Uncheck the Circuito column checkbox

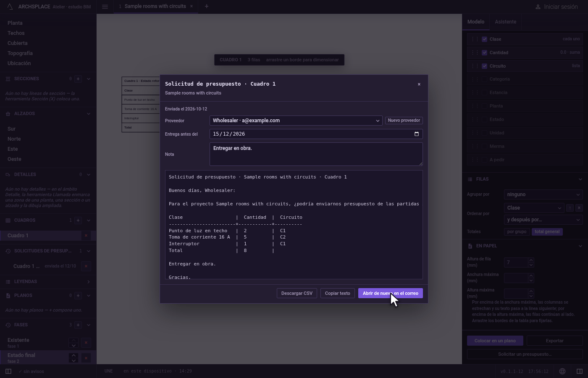(485, 66)
